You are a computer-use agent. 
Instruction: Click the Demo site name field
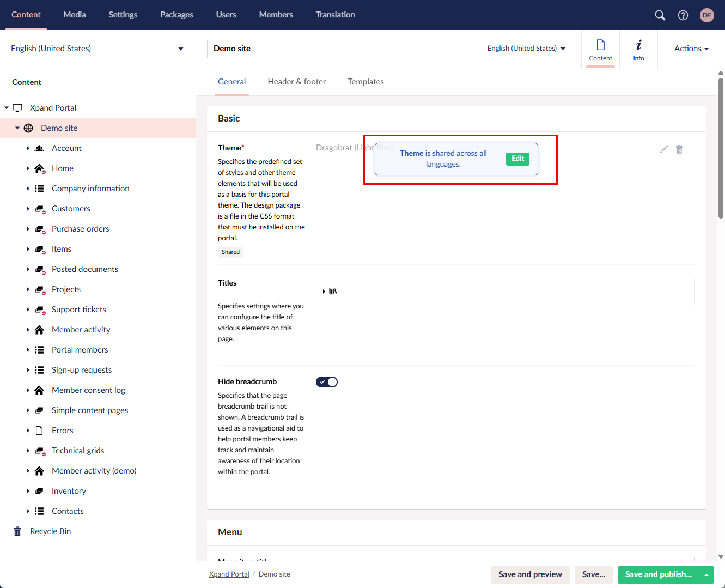tap(343, 49)
